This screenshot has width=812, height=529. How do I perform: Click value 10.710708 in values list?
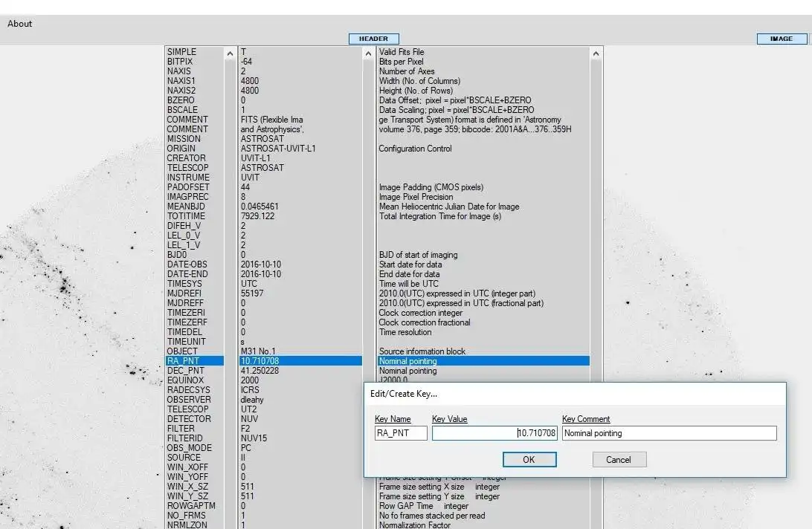300,361
